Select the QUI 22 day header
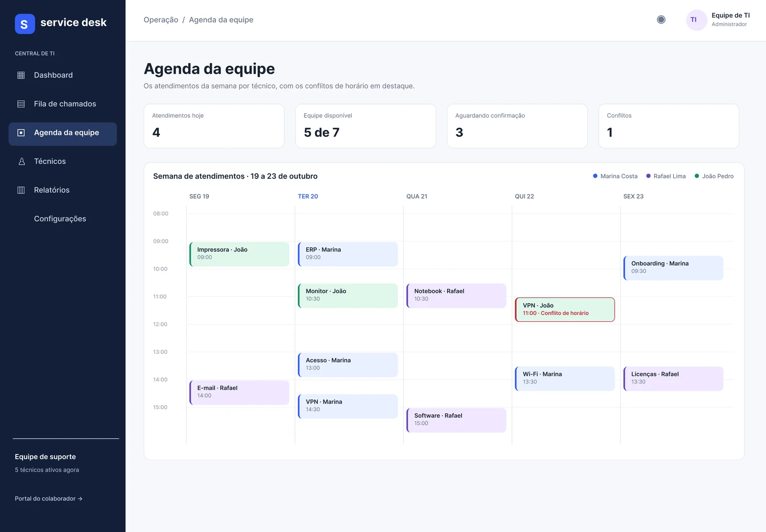 [524, 196]
